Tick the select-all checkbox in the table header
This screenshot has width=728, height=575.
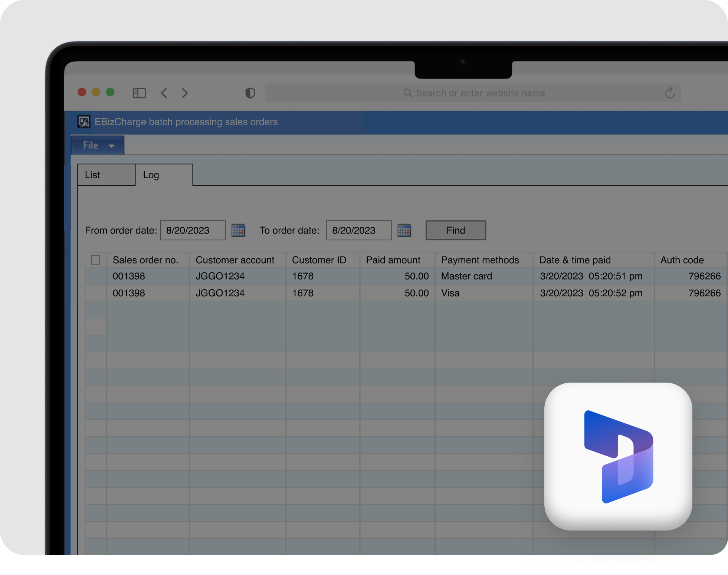point(95,260)
